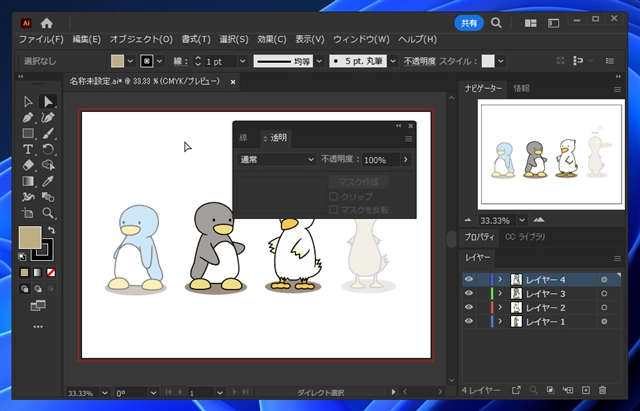Set paint to None in toolbar
This screenshot has height=411, width=640.
pos(51,272)
